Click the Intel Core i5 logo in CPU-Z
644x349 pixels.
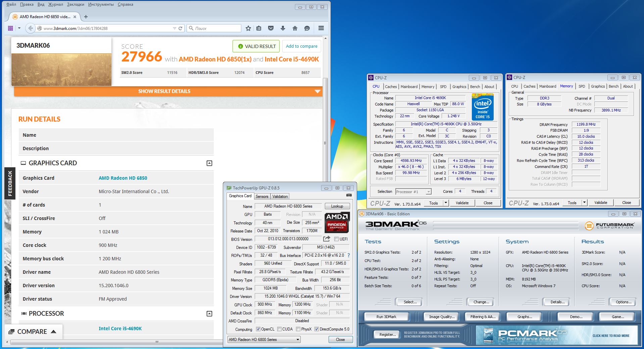pyautogui.click(x=483, y=107)
